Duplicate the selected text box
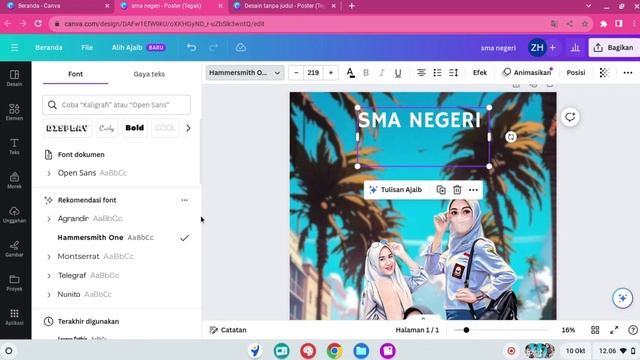Viewport: 640px width, 360px height. point(441,190)
